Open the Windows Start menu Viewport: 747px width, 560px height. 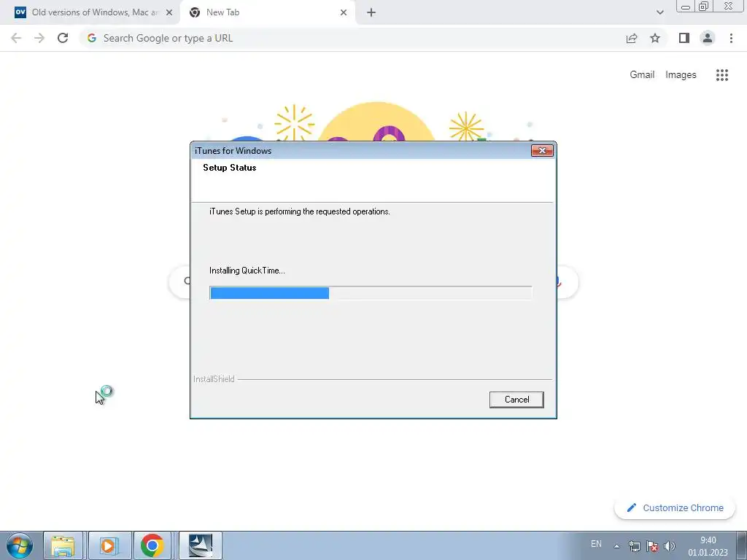20,545
